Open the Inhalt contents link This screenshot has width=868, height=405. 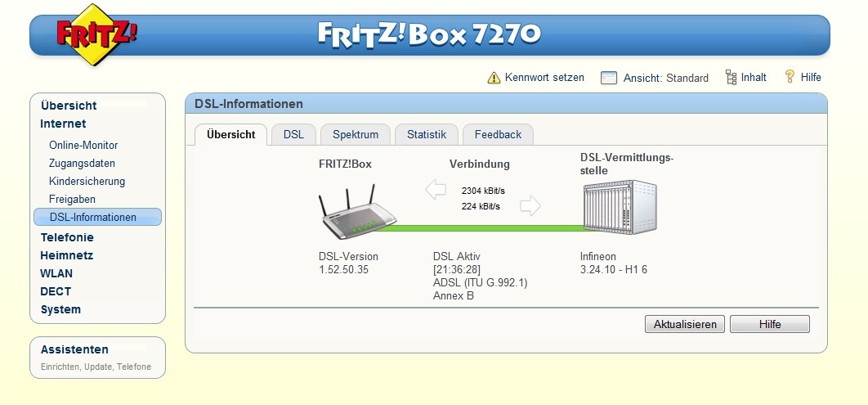(x=754, y=77)
